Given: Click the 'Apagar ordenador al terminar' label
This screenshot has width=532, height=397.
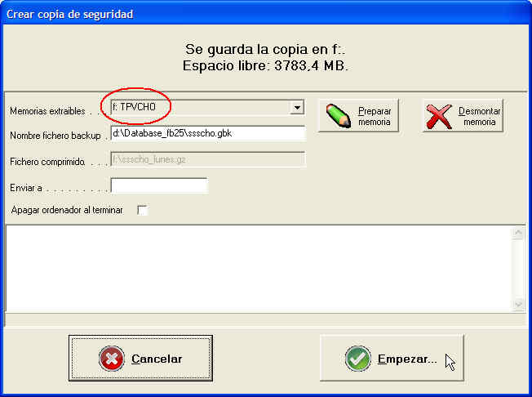Looking at the screenshot, I should (67, 210).
